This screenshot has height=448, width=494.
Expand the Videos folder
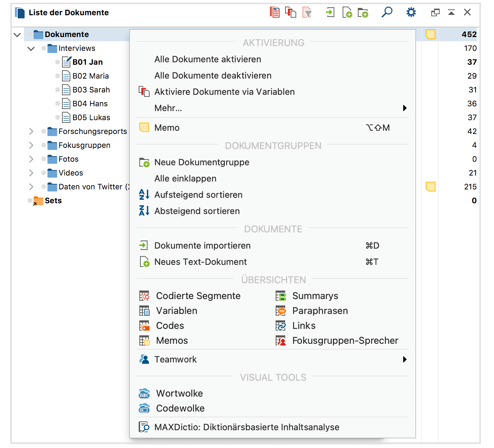click(31, 173)
